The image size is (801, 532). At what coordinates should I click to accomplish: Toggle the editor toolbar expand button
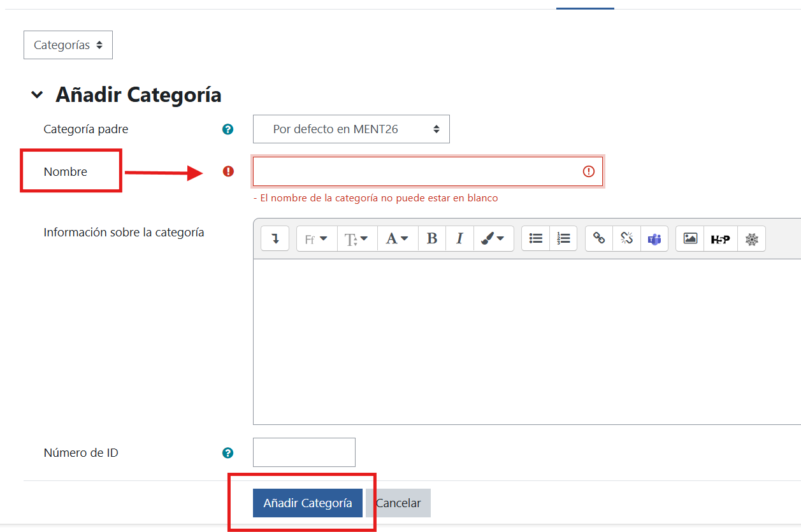tap(275, 239)
